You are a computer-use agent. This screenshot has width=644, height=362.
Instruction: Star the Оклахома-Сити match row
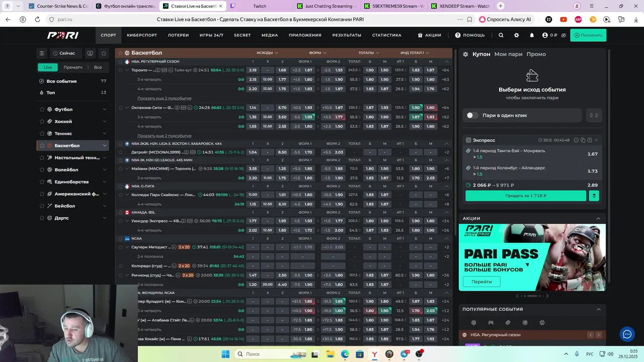[x=120, y=108]
